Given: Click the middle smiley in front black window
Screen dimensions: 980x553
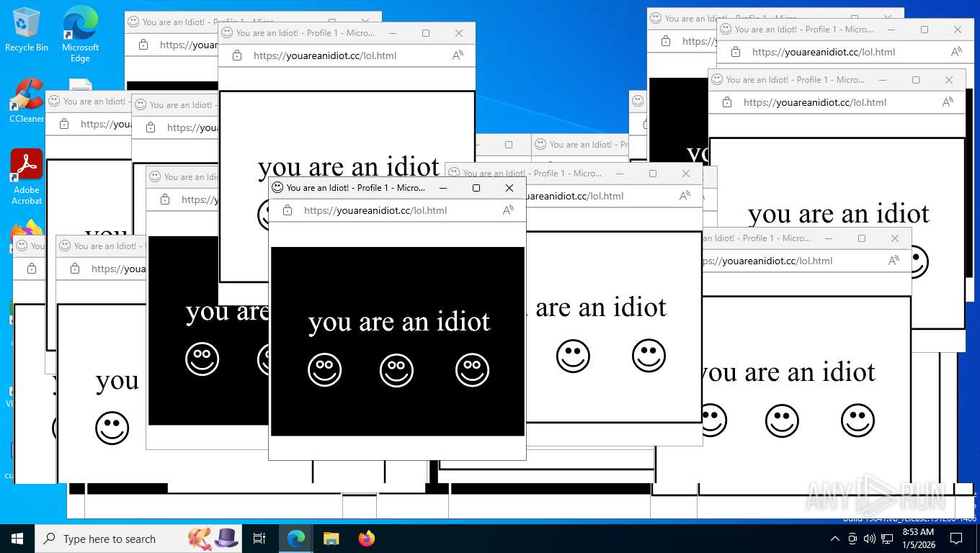Looking at the screenshot, I should pyautogui.click(x=396, y=370).
